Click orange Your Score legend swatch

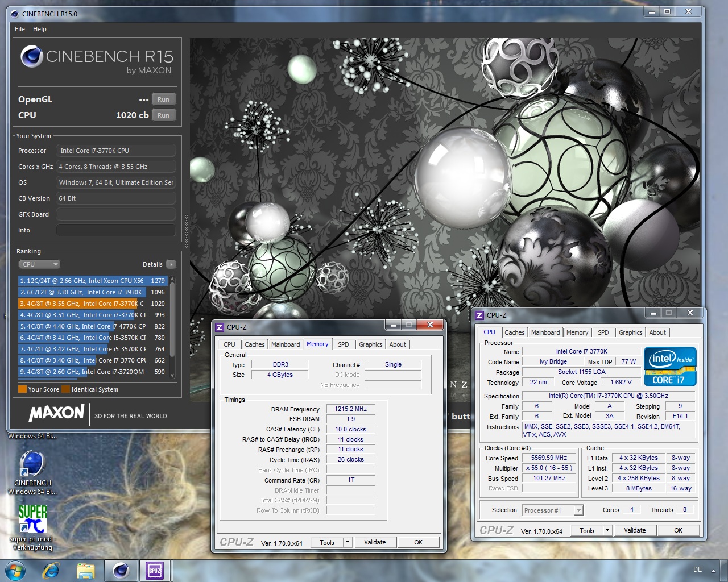point(22,389)
